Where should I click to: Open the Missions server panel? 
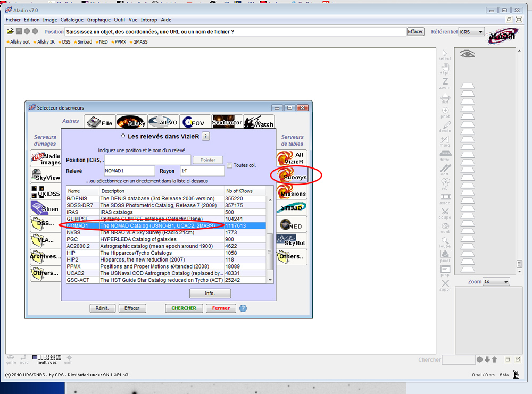(x=292, y=193)
